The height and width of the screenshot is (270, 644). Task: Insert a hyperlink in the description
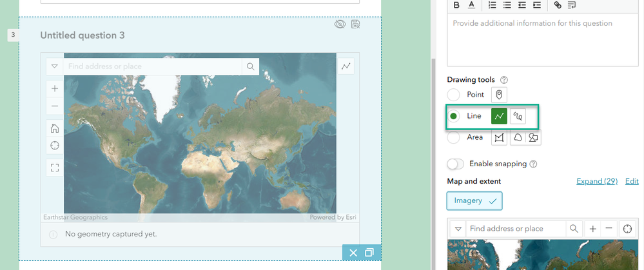(558, 5)
